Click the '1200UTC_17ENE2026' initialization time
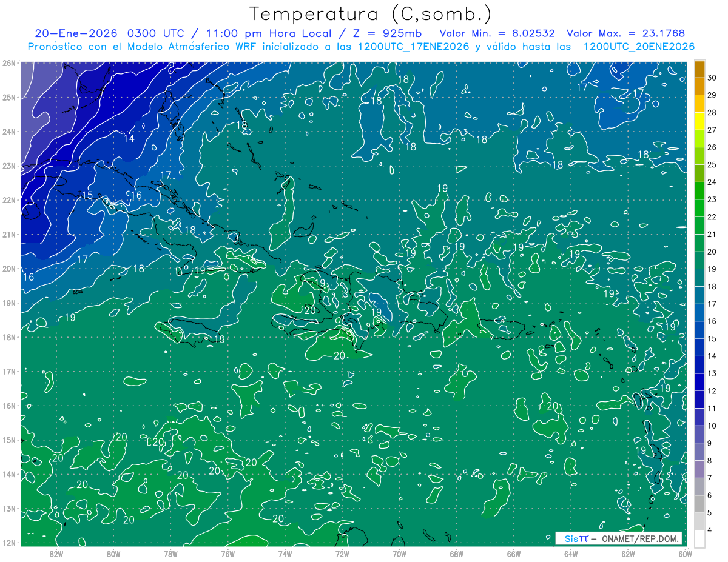The height and width of the screenshot is (562, 728). coord(414,47)
